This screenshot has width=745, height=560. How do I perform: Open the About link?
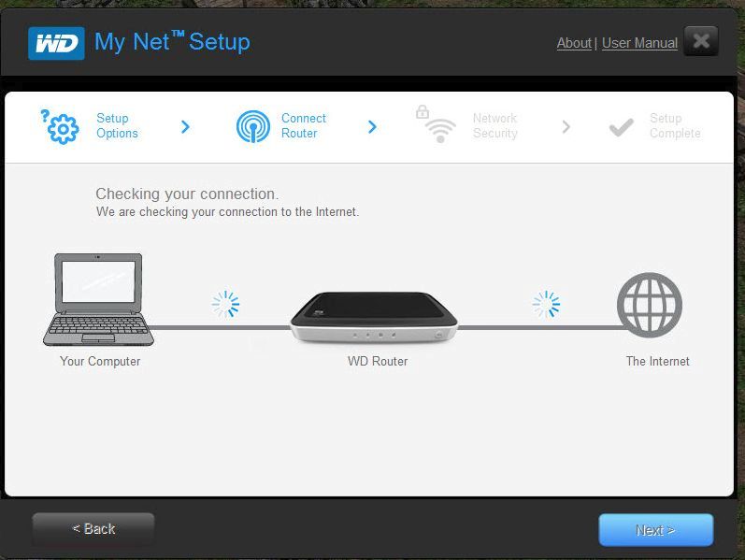(574, 43)
